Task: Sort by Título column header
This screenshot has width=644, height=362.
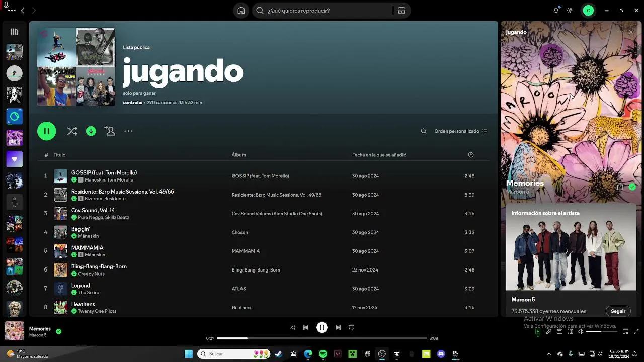Action: coord(59,155)
